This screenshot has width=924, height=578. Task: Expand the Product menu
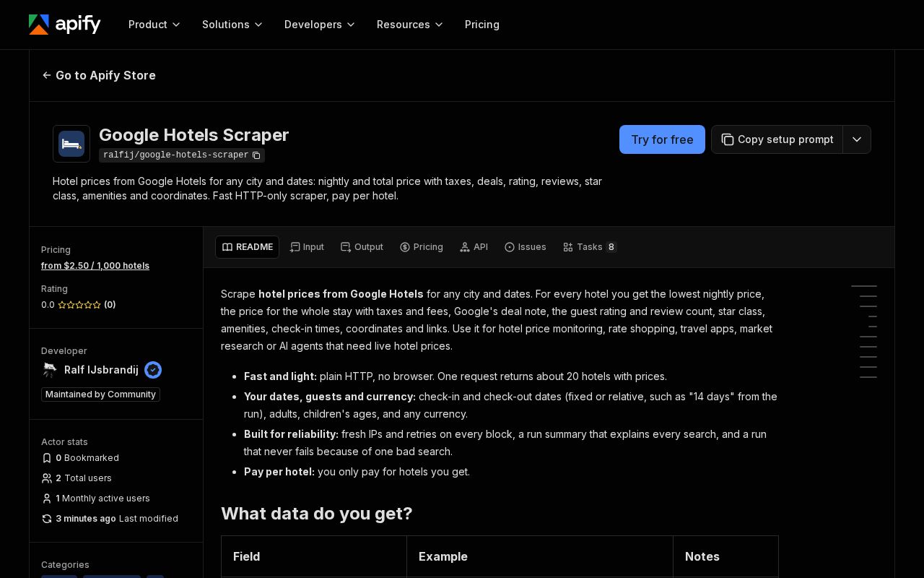[x=154, y=25]
